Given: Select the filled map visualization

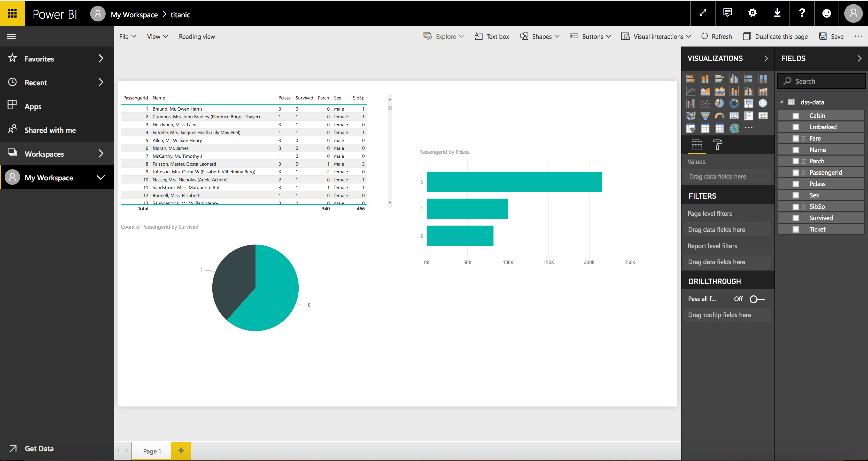Looking at the screenshot, I should 691,116.
